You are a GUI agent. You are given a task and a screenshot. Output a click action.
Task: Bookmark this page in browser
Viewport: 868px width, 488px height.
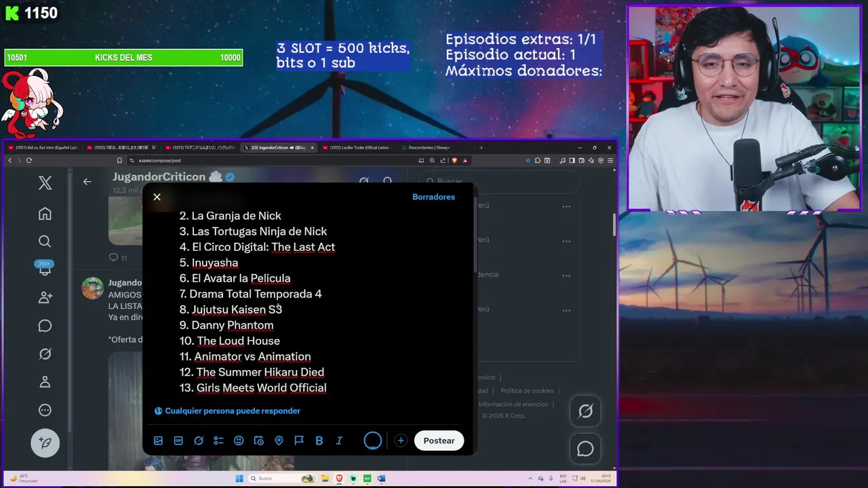(119, 161)
